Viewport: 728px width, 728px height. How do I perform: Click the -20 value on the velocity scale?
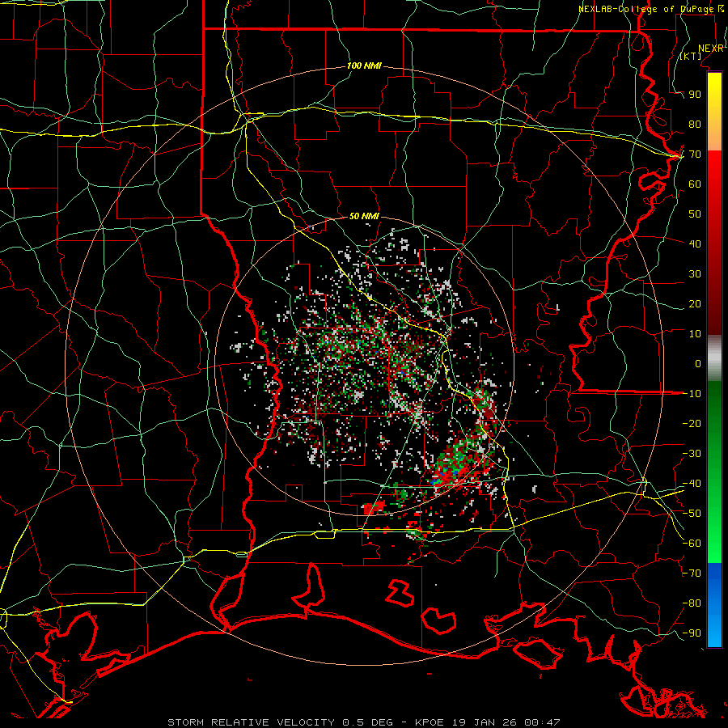tap(692, 423)
